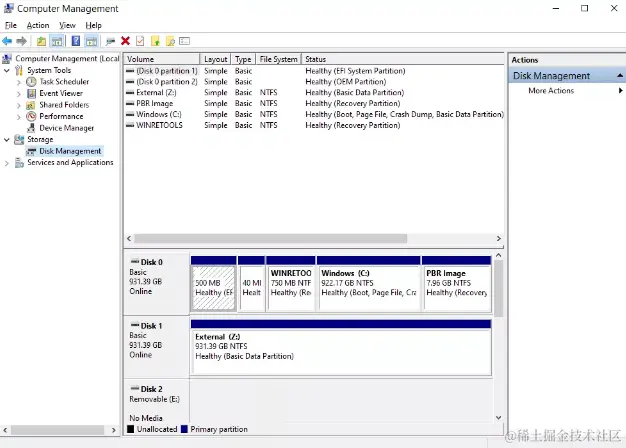Click the yellow sheet with green arrow icon

tap(155, 41)
